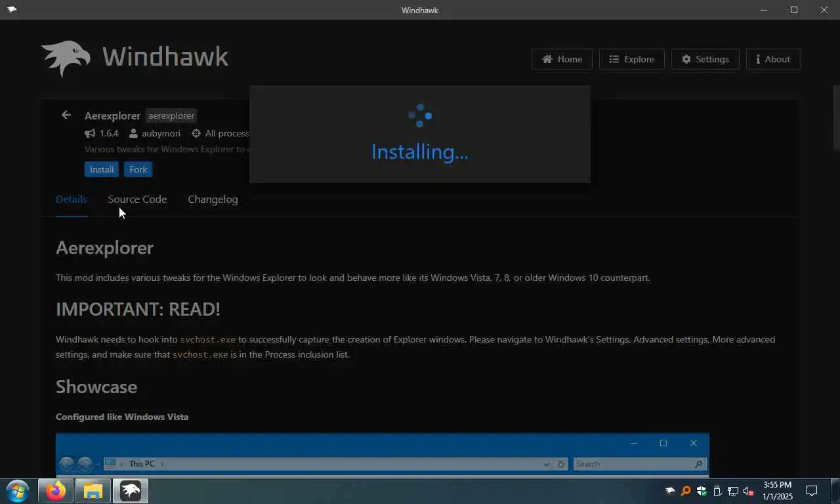Click the orange magnifier tray icon
Image resolution: width=840 pixels, height=504 pixels.
(686, 491)
